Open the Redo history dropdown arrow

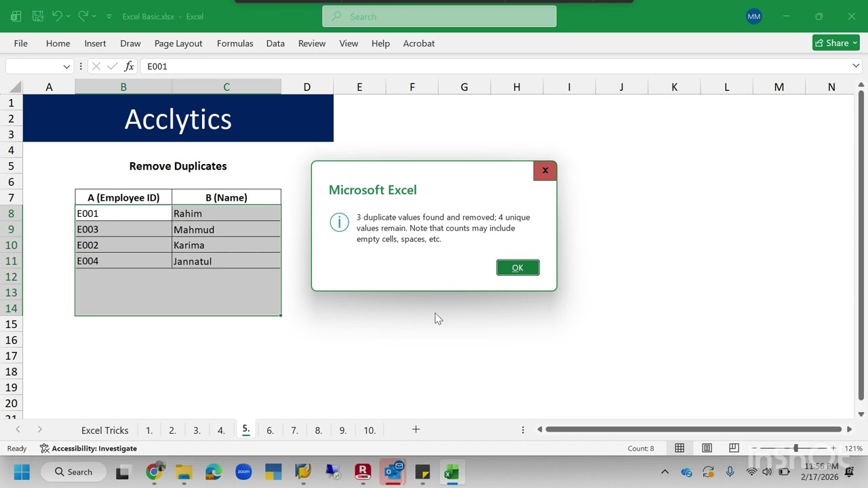[94, 16]
